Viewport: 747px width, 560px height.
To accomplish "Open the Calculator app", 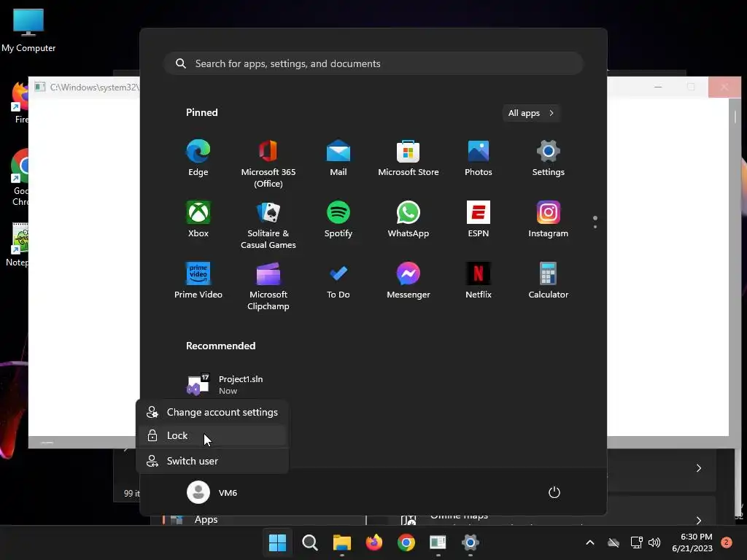I will point(549,281).
